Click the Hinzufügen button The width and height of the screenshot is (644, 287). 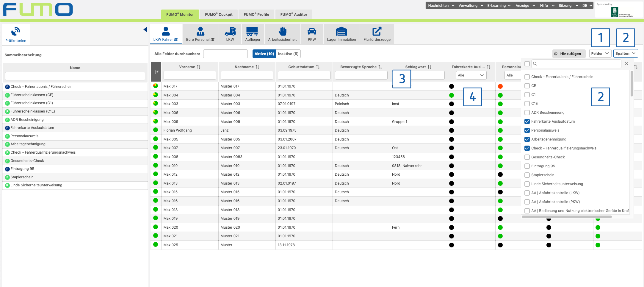tap(569, 54)
